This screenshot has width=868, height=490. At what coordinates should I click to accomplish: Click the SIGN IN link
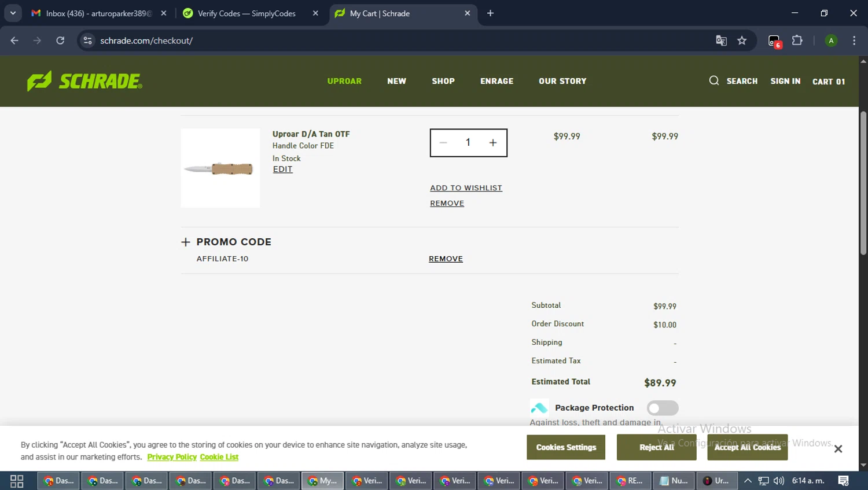pyautogui.click(x=785, y=81)
